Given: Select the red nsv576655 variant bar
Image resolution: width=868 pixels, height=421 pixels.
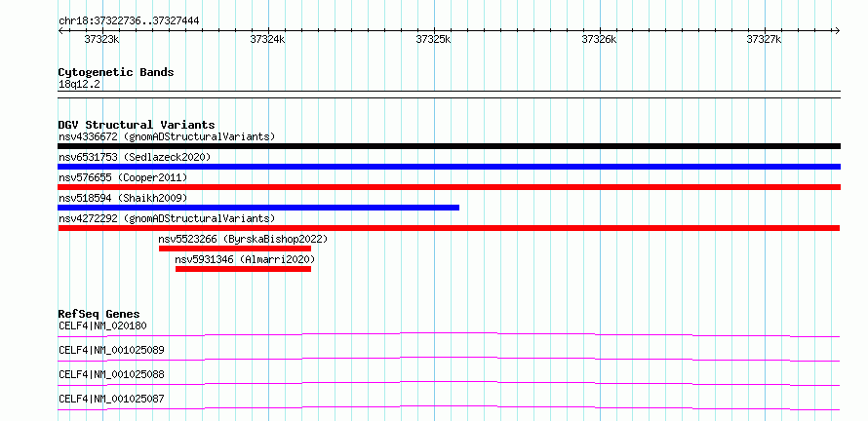Looking at the screenshot, I should coord(449,187).
